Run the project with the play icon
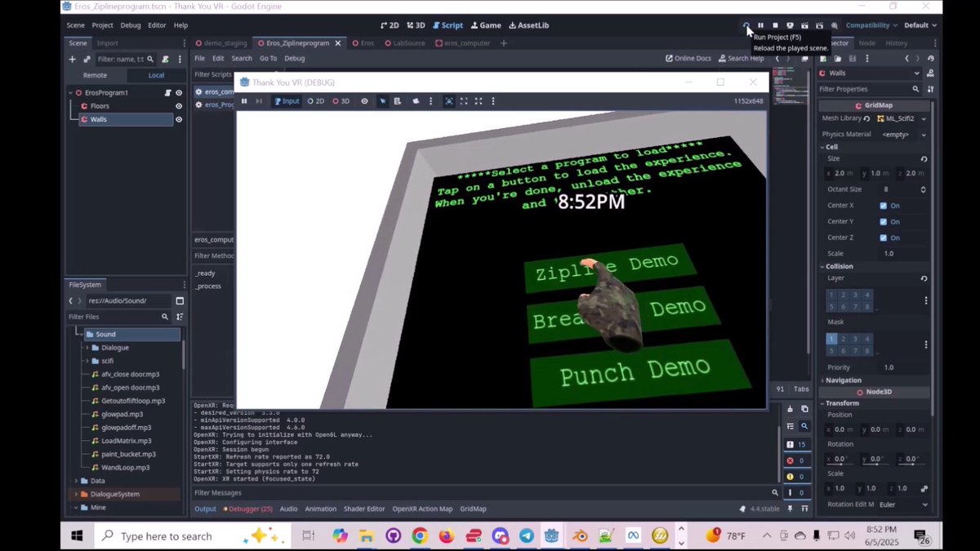 tap(746, 25)
